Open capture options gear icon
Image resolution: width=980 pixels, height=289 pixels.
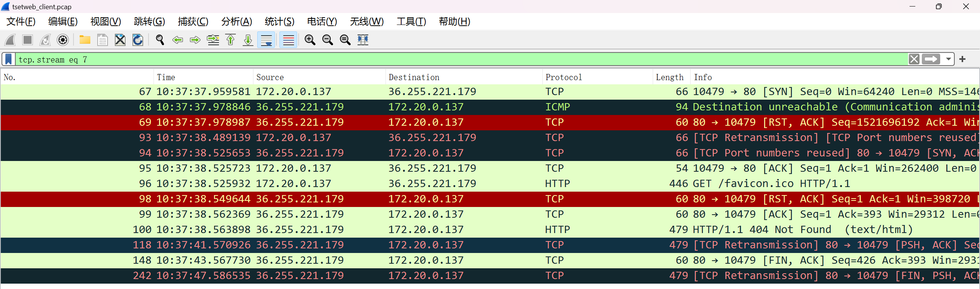pos(63,40)
